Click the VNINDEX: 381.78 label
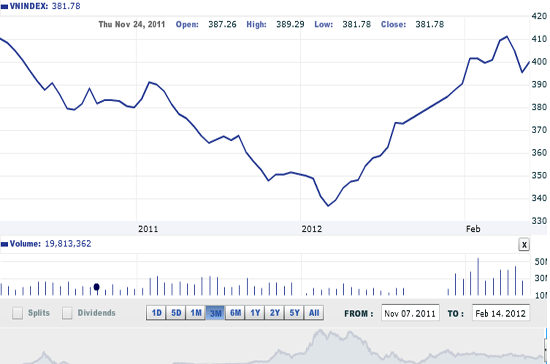 point(45,6)
